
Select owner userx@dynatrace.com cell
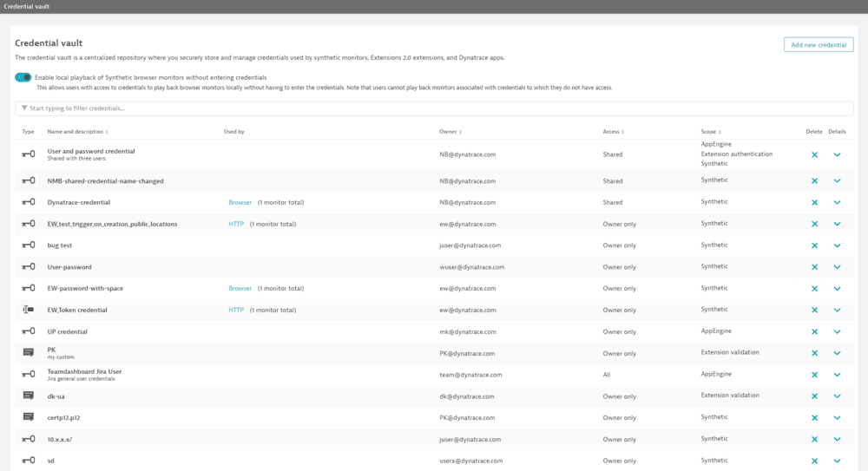point(470,461)
